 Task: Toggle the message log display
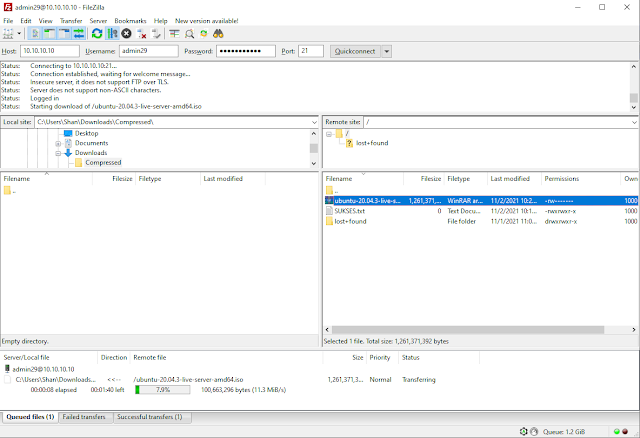click(x=35, y=33)
